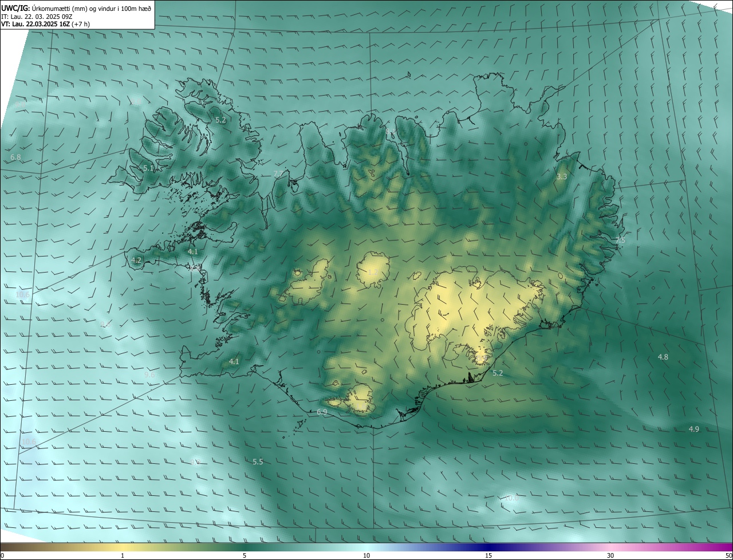Click the 4.9 value on the map
This screenshot has width=733, height=560.
tap(693, 429)
